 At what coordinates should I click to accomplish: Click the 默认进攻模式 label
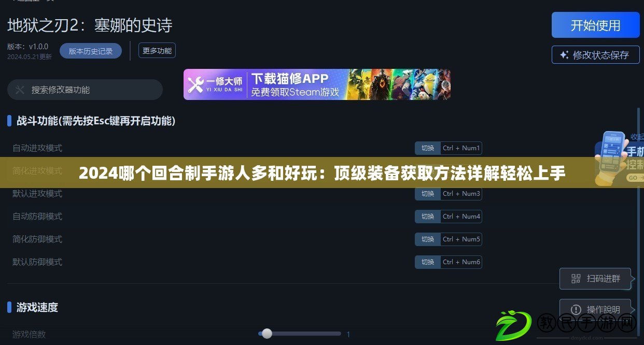pyautogui.click(x=37, y=194)
